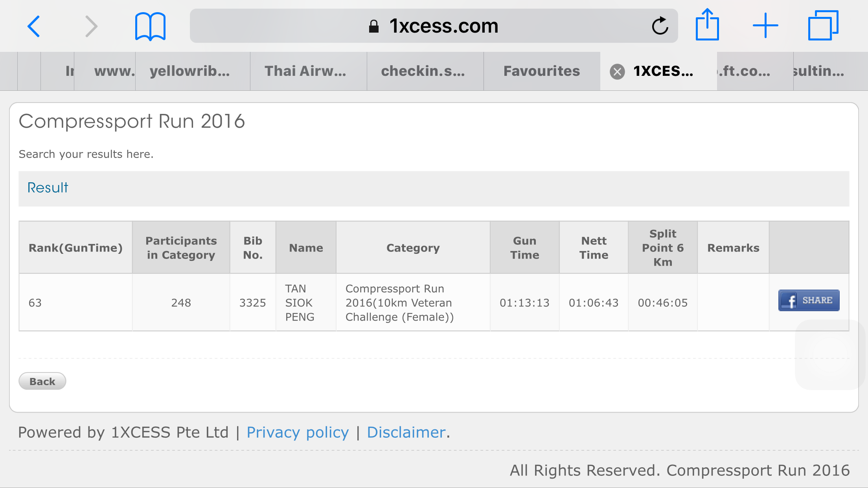Image resolution: width=868 pixels, height=488 pixels.
Task: Show all tabs overview icon
Action: (x=823, y=26)
